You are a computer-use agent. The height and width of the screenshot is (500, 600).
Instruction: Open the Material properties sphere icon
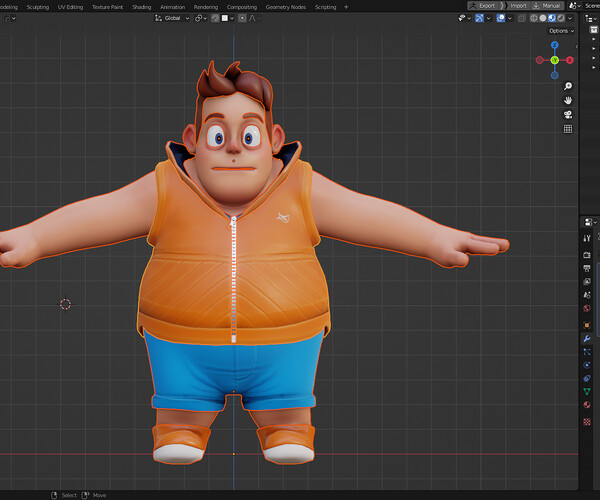coord(587,405)
